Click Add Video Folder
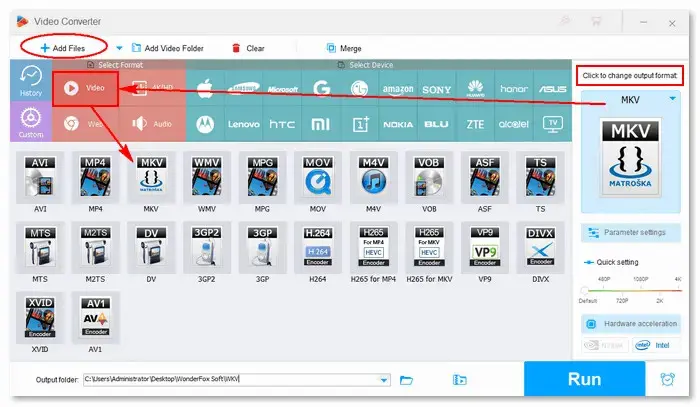This screenshot has height=407, width=700. 168,48
